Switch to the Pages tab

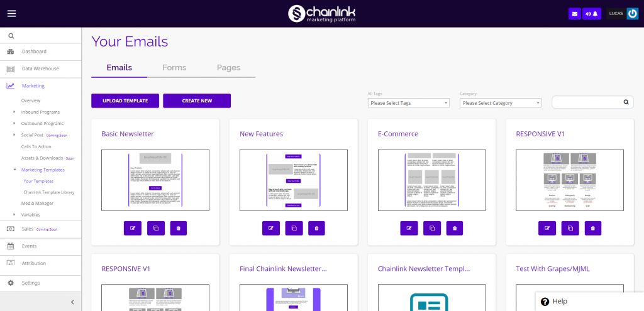(228, 68)
